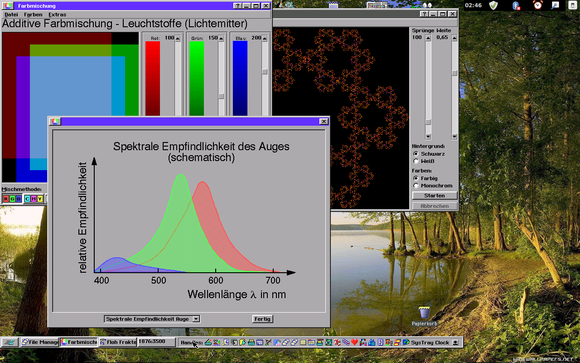Open the Papierkorb trash icon on desktop
Image resolution: width=580 pixels, height=363 pixels.
click(x=425, y=313)
